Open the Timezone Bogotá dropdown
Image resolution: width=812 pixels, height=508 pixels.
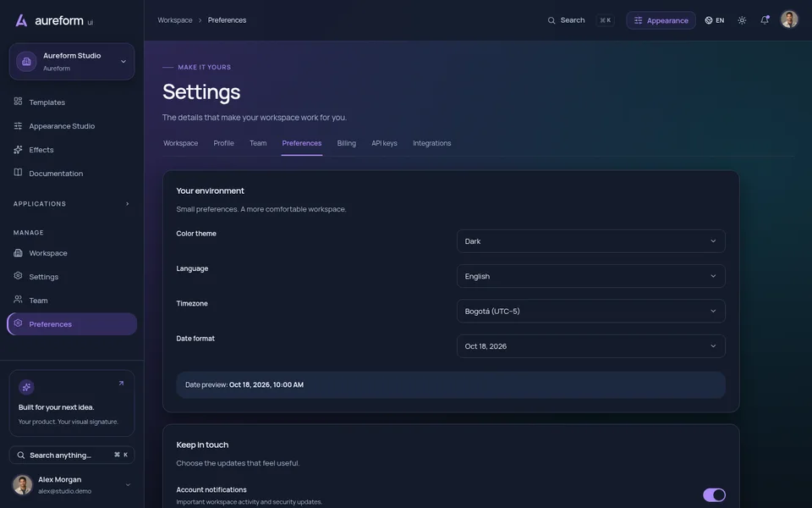(x=591, y=311)
